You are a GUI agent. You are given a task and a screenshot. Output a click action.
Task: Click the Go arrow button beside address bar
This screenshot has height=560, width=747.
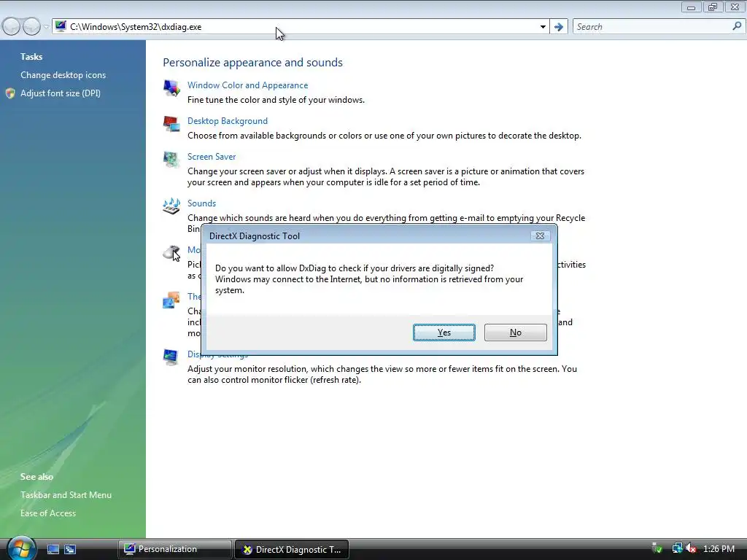point(558,27)
